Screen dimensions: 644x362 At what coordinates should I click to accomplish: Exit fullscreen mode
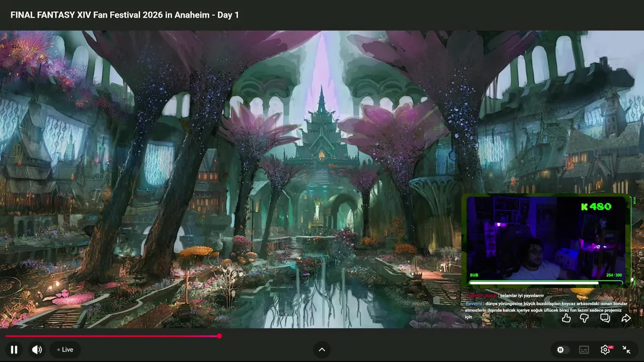[x=626, y=349]
